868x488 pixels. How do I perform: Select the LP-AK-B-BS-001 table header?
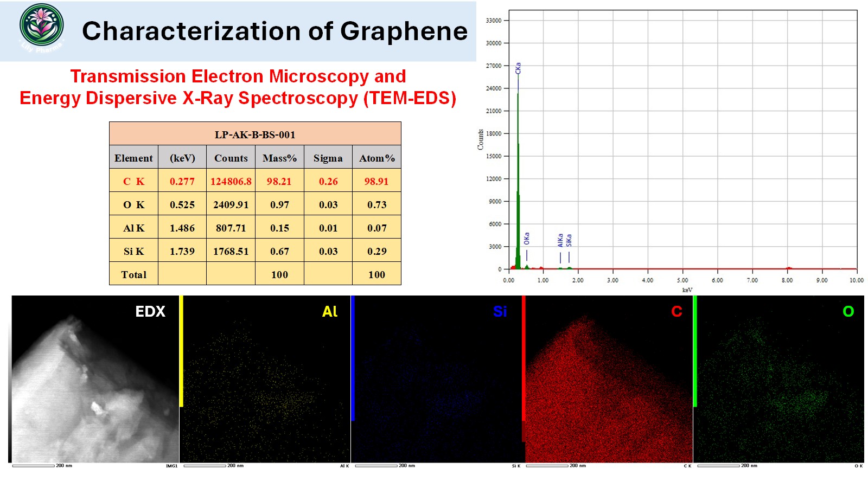[255, 134]
